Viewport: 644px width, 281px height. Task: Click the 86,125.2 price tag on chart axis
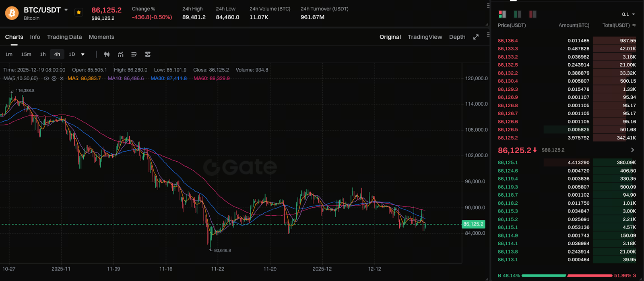[x=473, y=224]
